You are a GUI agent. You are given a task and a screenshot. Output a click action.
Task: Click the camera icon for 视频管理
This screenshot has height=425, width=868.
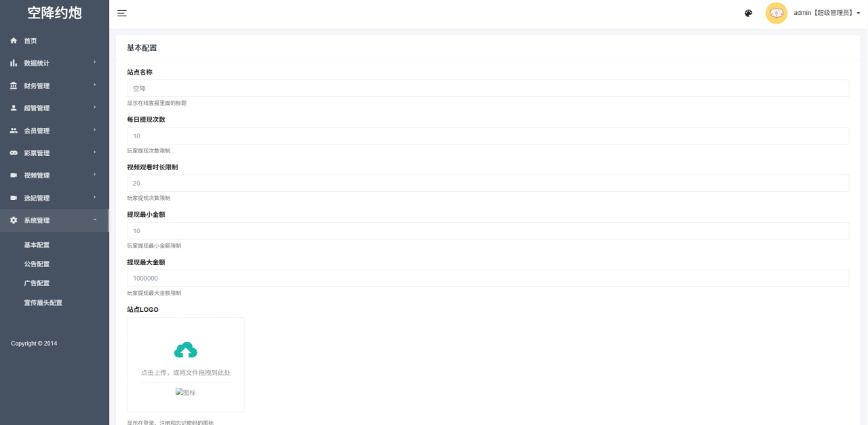(14, 175)
